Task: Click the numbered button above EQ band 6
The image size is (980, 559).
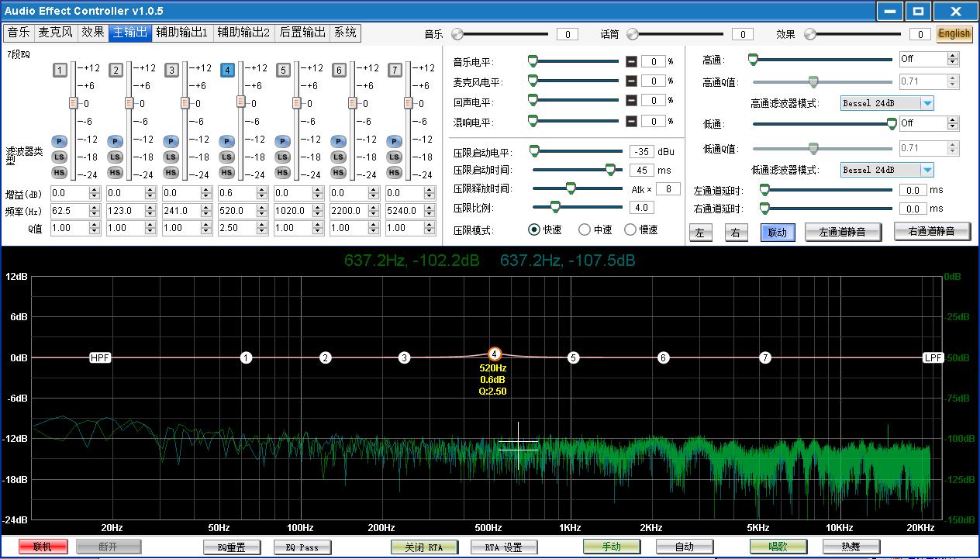Action: [x=338, y=70]
